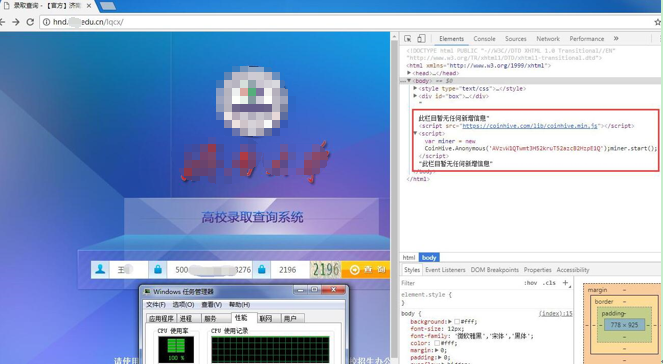The image size is (663, 364).
Task: Open the Task Manager window icon menu
Action: [x=147, y=291]
